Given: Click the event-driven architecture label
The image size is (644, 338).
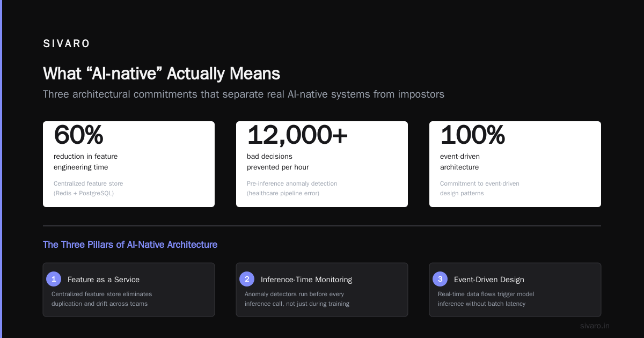Looking at the screenshot, I should point(460,161).
